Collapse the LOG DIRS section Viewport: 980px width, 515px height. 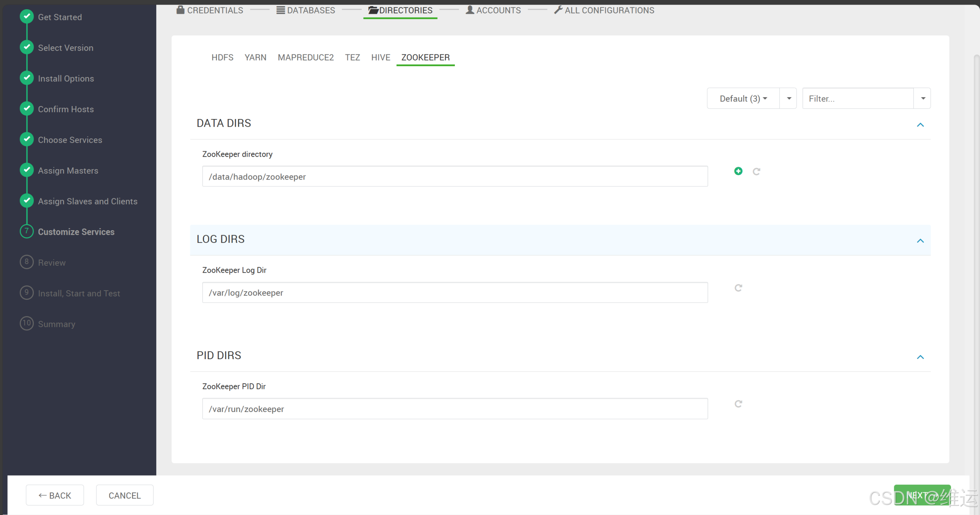click(x=920, y=241)
